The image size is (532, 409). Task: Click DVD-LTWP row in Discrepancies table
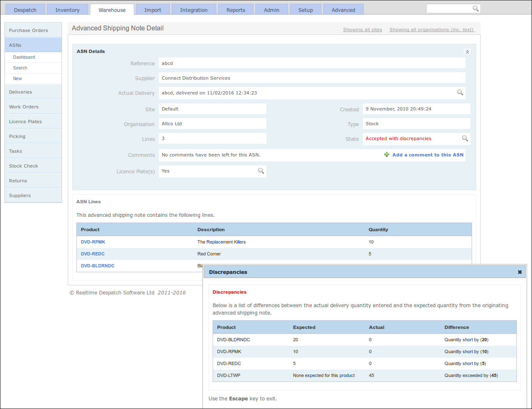pos(365,375)
